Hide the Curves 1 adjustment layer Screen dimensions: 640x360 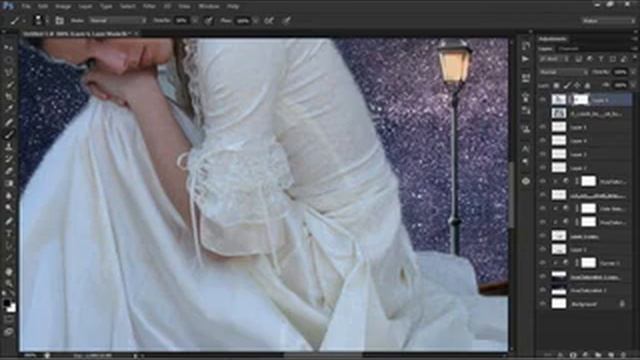[543, 263]
